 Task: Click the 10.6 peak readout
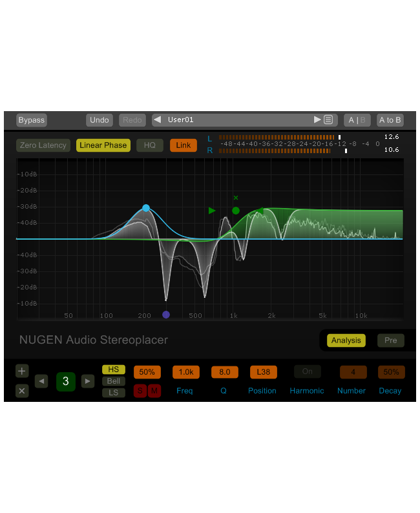(392, 150)
